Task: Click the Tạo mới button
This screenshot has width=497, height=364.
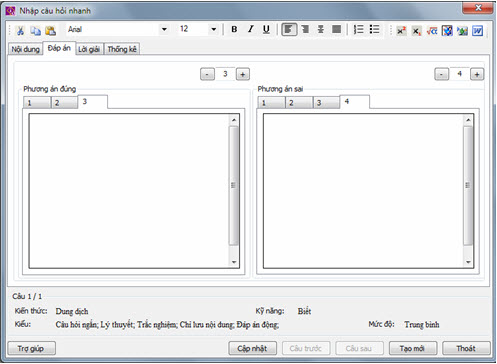Action: [x=413, y=348]
